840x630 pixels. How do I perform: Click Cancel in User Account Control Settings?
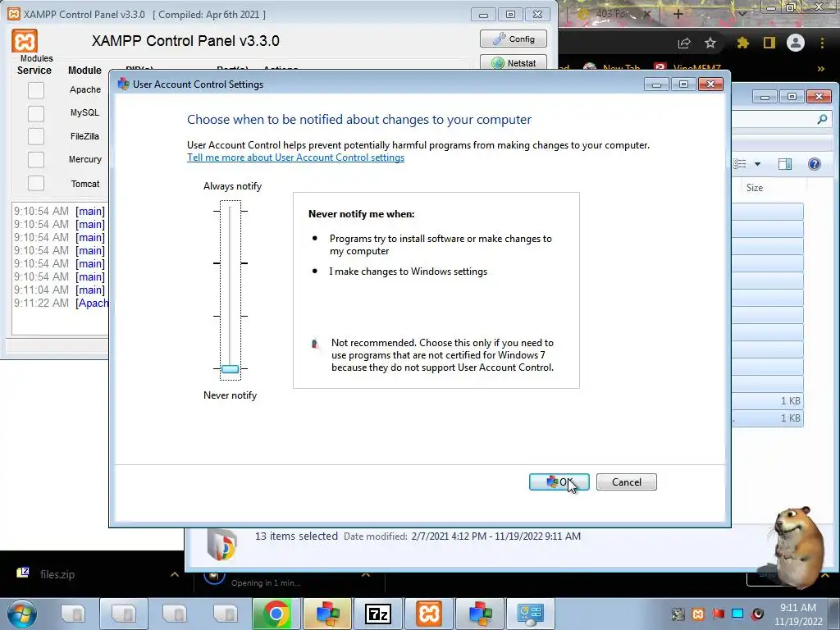[626, 482]
